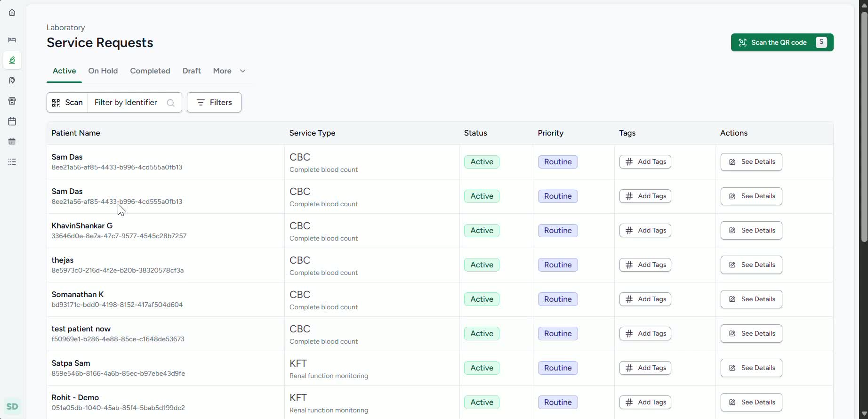Click the Scan the QR code button
868x419 pixels.
click(x=782, y=42)
